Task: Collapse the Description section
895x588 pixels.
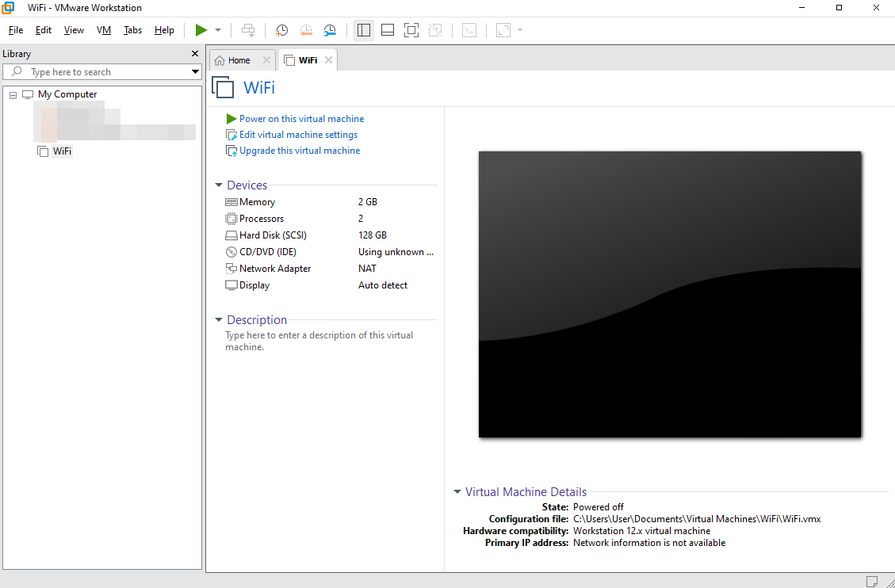Action: (219, 320)
